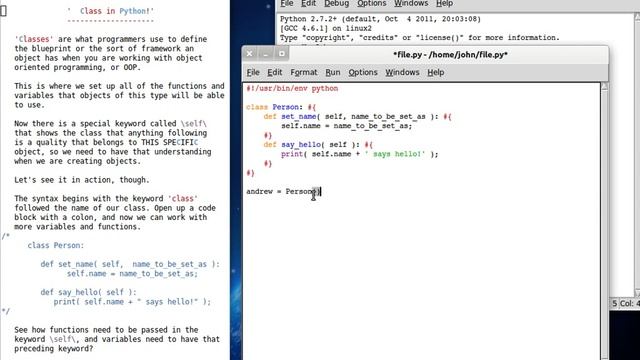Viewport: 640px width, 360px height.
Task: Click 'say_hello' function name in editor
Action: tap(300, 145)
